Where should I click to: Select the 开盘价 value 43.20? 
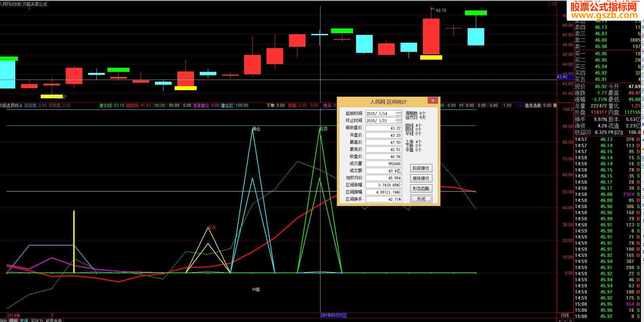point(384,135)
